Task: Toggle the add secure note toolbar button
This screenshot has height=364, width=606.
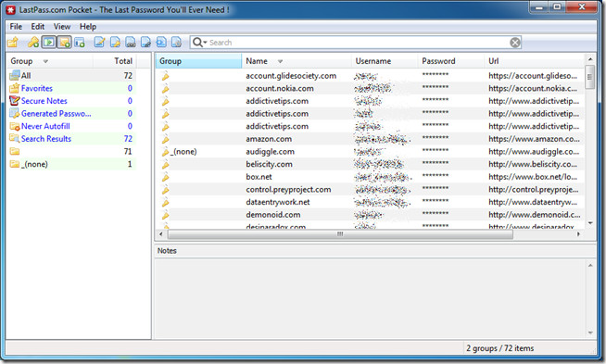Action: pos(64,42)
